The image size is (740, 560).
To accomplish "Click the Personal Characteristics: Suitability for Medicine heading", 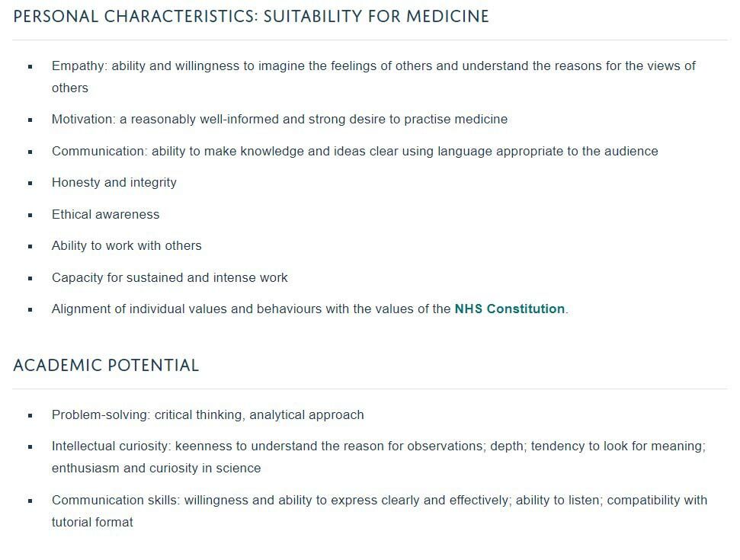I will click(251, 16).
